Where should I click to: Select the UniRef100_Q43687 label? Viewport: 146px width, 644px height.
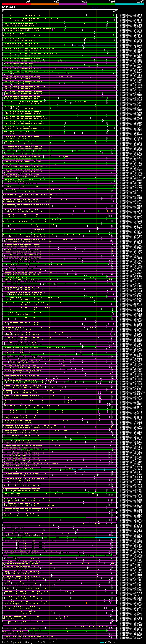[x=131, y=32]
